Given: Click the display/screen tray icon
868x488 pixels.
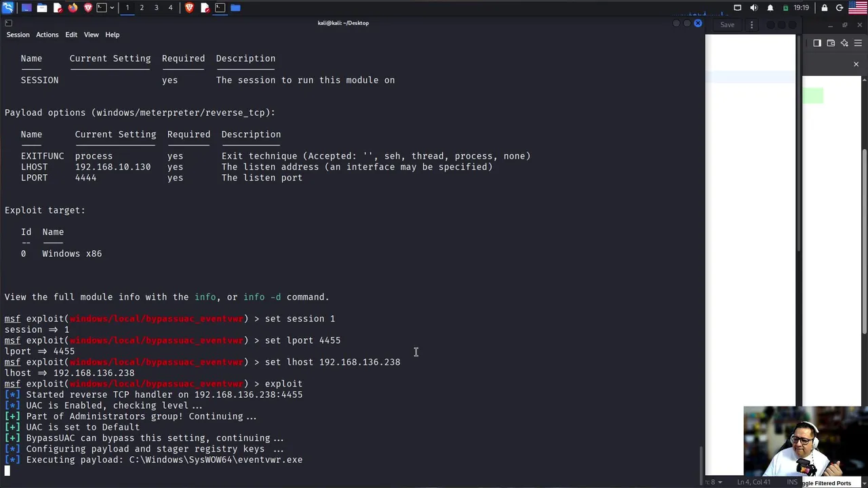Looking at the screenshot, I should click(x=738, y=7).
